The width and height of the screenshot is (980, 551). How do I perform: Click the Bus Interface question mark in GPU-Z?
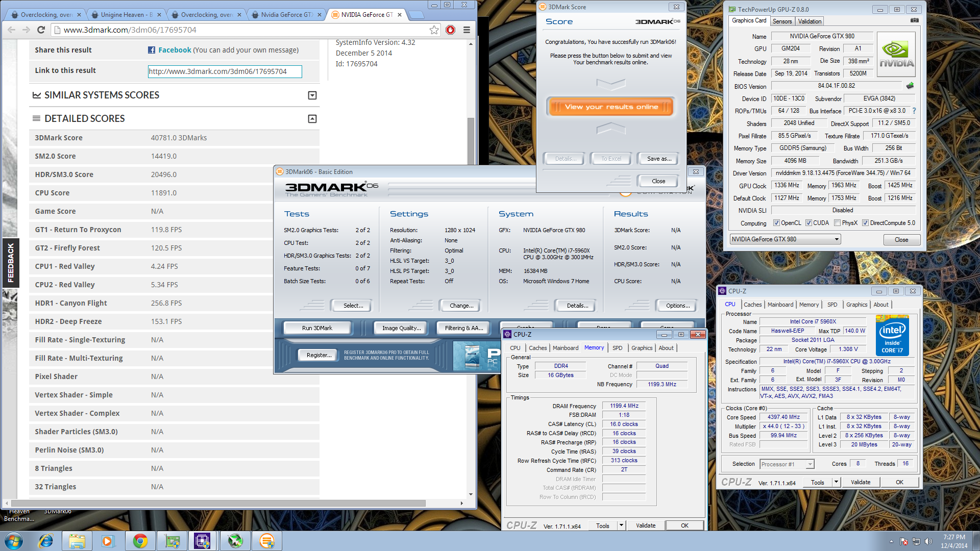(x=914, y=111)
